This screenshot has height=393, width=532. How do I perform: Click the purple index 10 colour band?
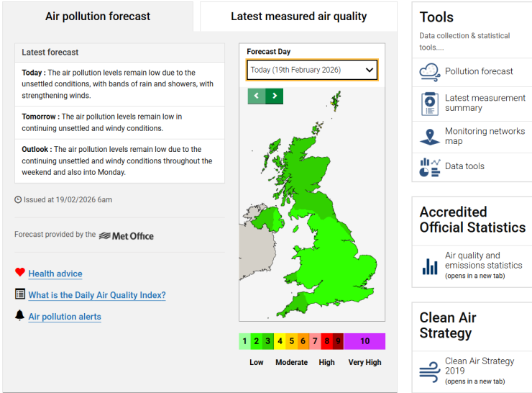pos(364,341)
